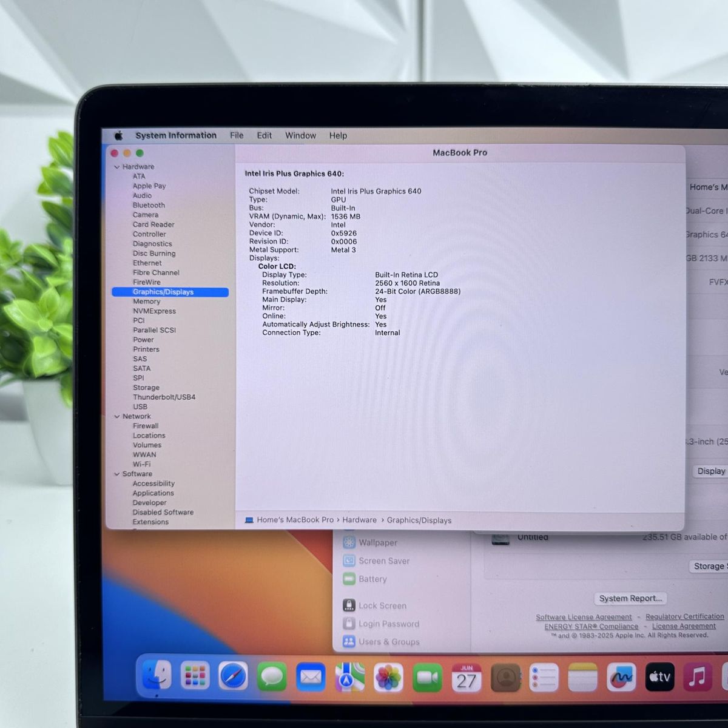Image resolution: width=728 pixels, height=728 pixels.
Task: Open Calendar icon showing Jun 27
Action: click(467, 678)
